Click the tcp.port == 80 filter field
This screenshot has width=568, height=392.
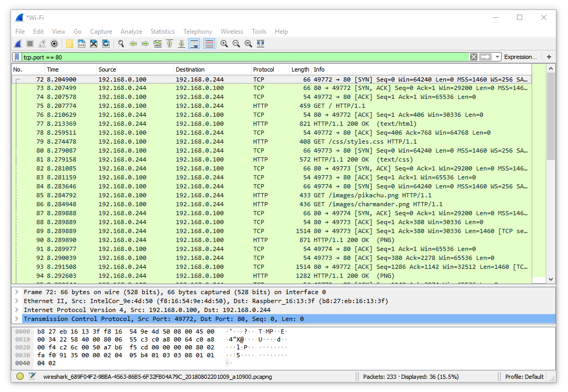pyautogui.click(x=237, y=57)
